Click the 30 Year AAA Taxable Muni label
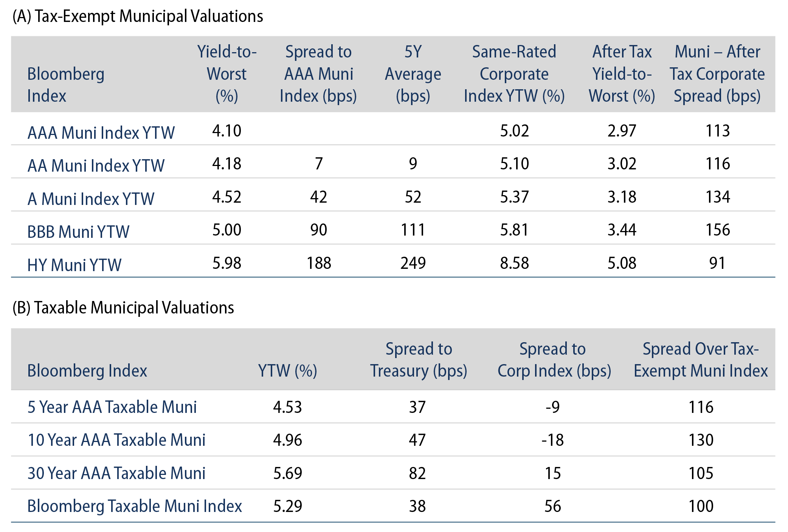788x532 pixels. pos(116,473)
